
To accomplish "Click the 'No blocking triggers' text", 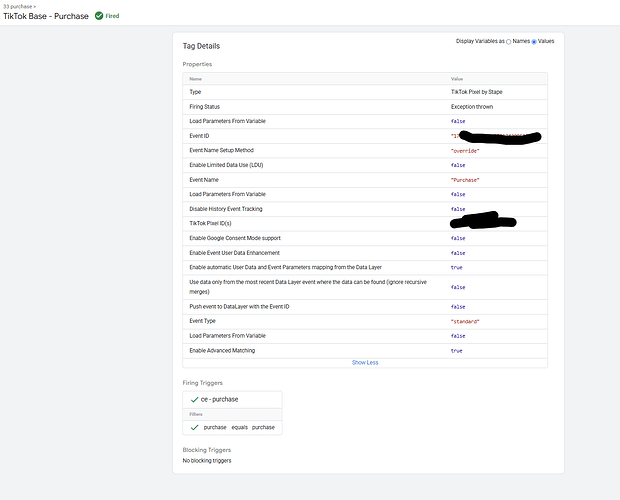I will [207, 460].
